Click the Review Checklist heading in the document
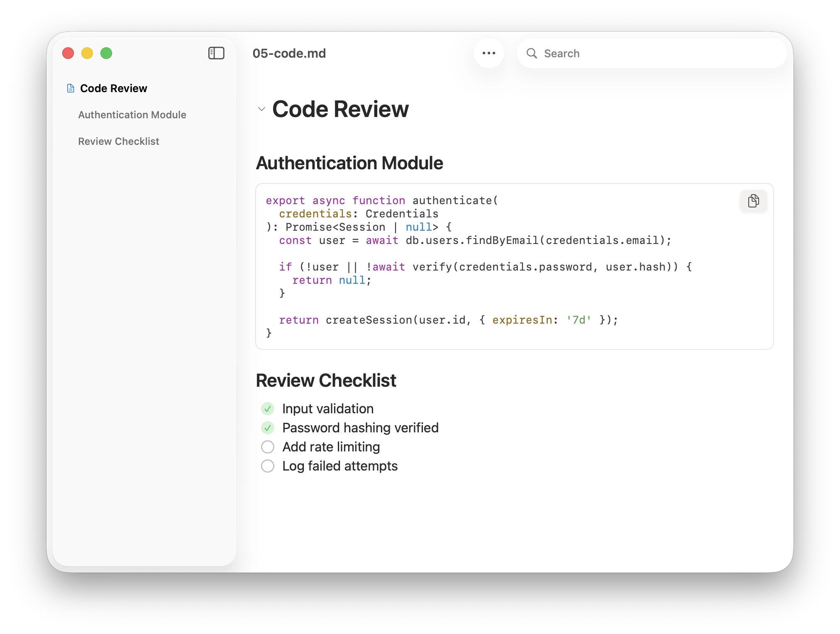 pos(326,380)
